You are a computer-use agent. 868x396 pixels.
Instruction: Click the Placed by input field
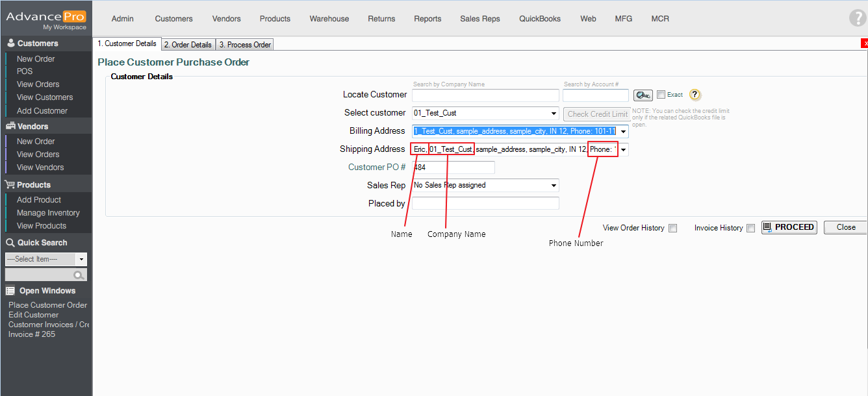[x=485, y=204]
